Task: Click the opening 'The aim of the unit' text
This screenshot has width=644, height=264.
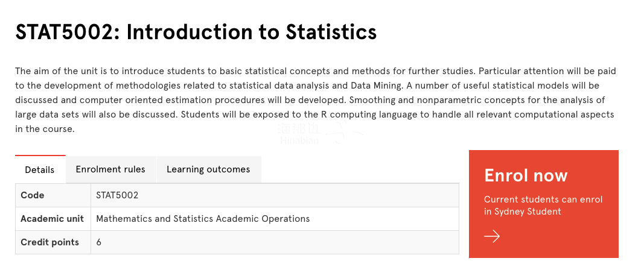Action: pos(56,71)
